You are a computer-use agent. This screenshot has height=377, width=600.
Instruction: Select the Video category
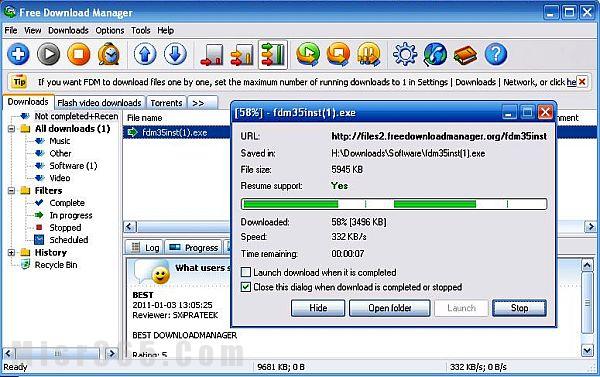(x=60, y=178)
